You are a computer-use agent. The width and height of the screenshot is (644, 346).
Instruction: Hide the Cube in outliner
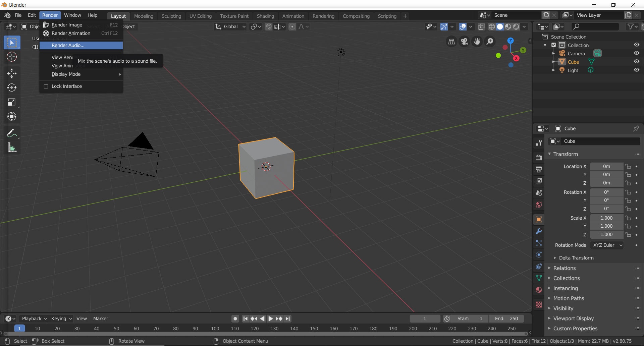[636, 62]
